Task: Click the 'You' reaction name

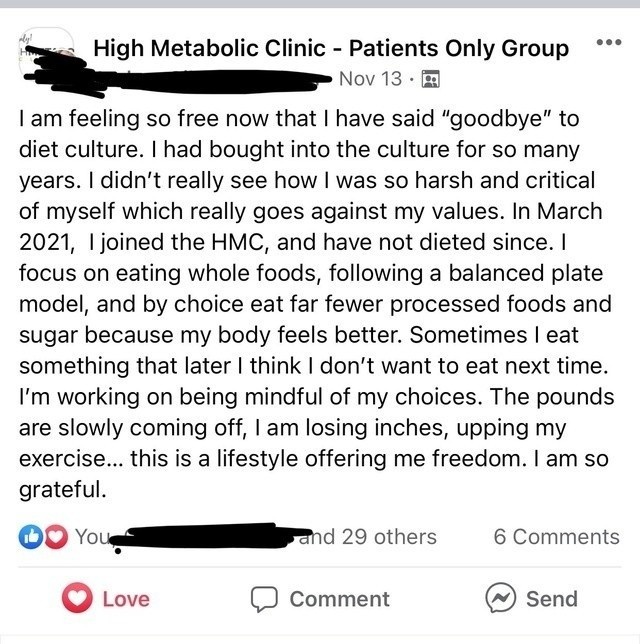Action: (92, 536)
